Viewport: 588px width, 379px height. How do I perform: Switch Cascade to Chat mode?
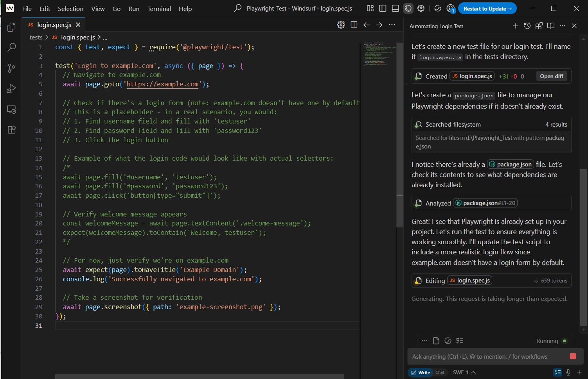point(440,372)
